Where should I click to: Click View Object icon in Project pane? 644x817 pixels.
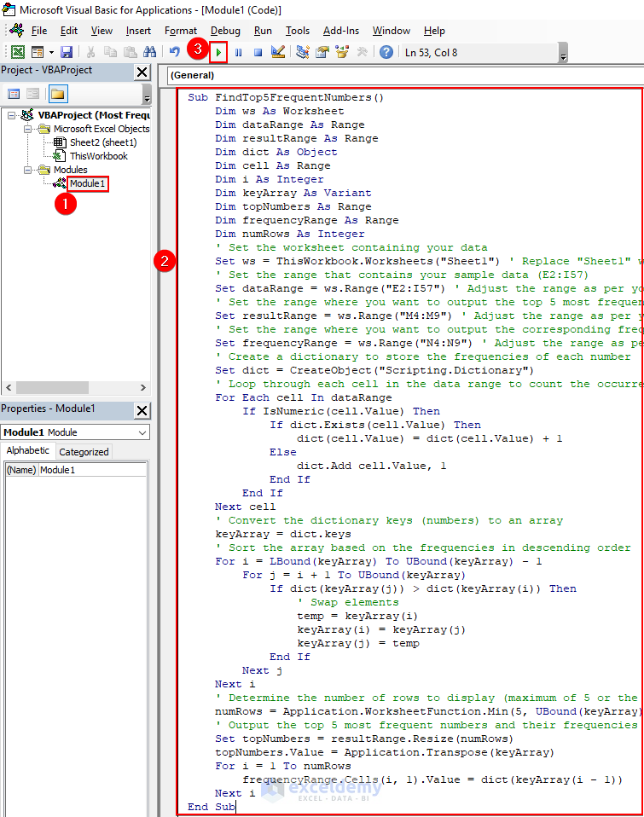[x=32, y=94]
